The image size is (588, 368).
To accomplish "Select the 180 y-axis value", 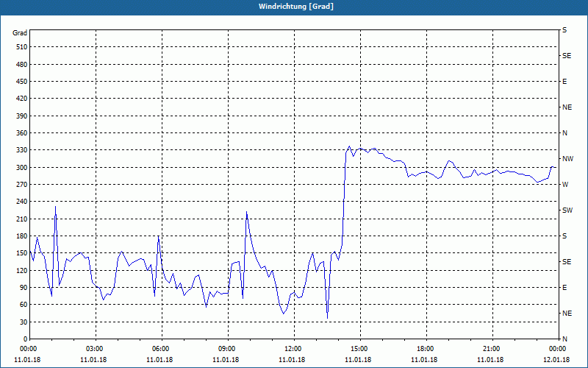I will click(x=22, y=236).
